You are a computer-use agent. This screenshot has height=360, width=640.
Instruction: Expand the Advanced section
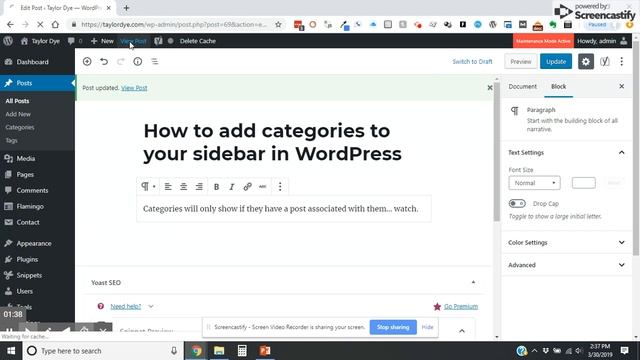pos(566,265)
